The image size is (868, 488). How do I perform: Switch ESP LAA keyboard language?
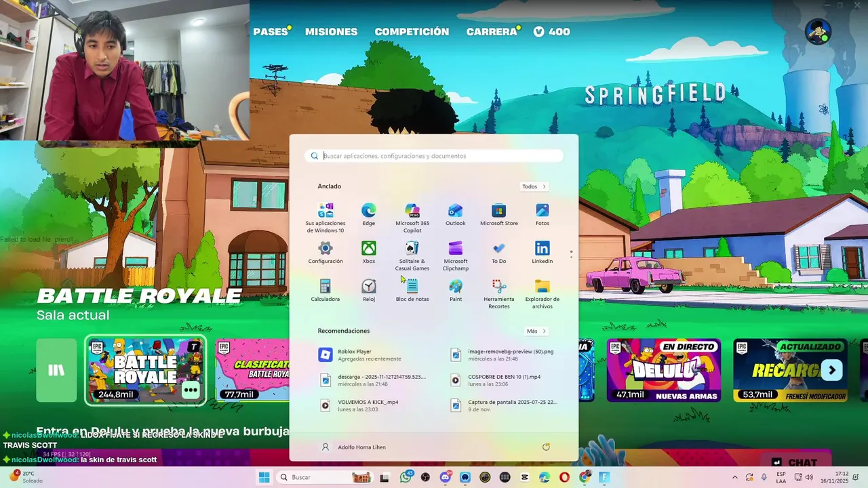pyautogui.click(x=781, y=477)
